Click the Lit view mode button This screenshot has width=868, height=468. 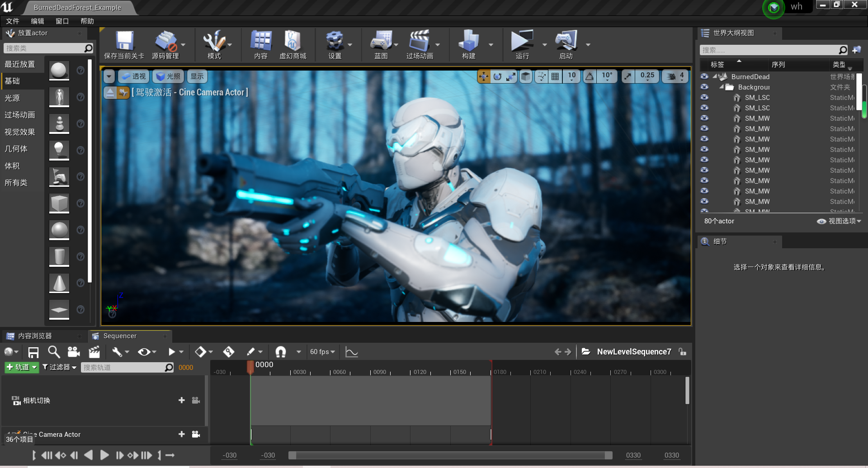coord(168,76)
